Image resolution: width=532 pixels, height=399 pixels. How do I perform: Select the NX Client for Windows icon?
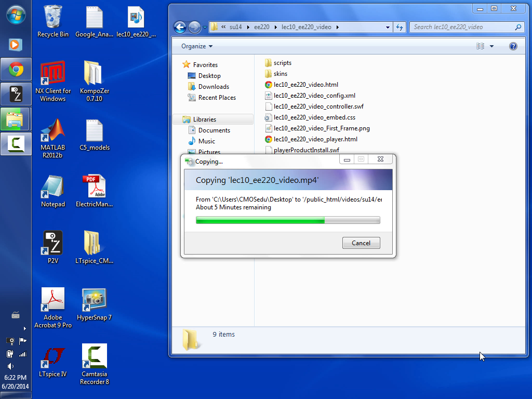tap(53, 76)
